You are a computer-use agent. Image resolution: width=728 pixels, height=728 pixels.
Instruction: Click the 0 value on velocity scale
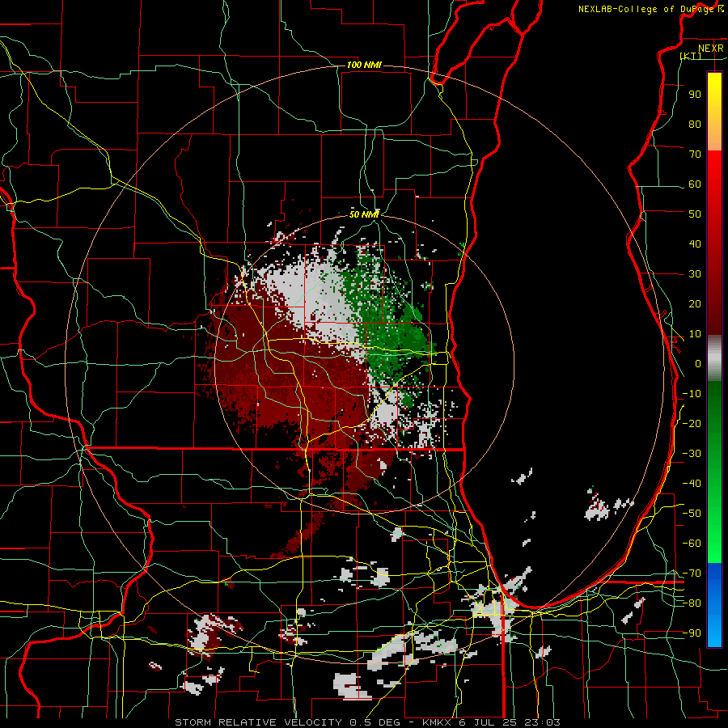pyautogui.click(x=698, y=364)
